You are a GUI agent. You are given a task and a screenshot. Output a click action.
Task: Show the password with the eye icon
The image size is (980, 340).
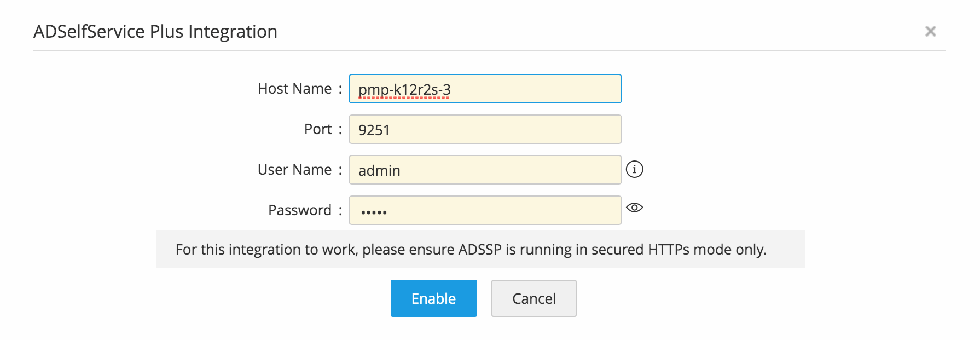634,208
